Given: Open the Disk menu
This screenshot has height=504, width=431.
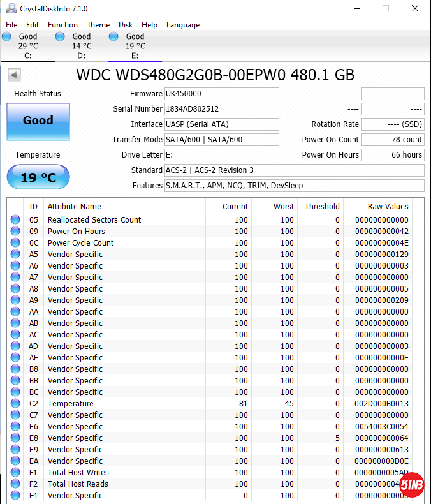Looking at the screenshot, I should click(126, 25).
